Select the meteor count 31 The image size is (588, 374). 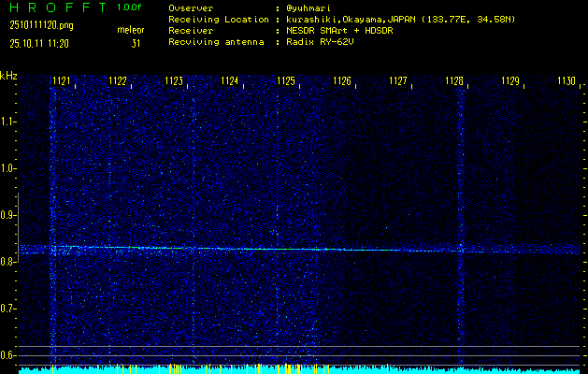[x=136, y=44]
